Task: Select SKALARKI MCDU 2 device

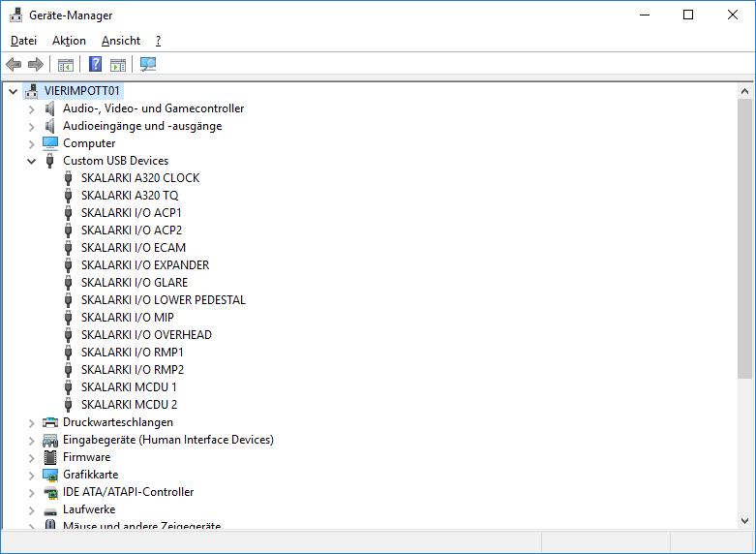Action: click(129, 405)
